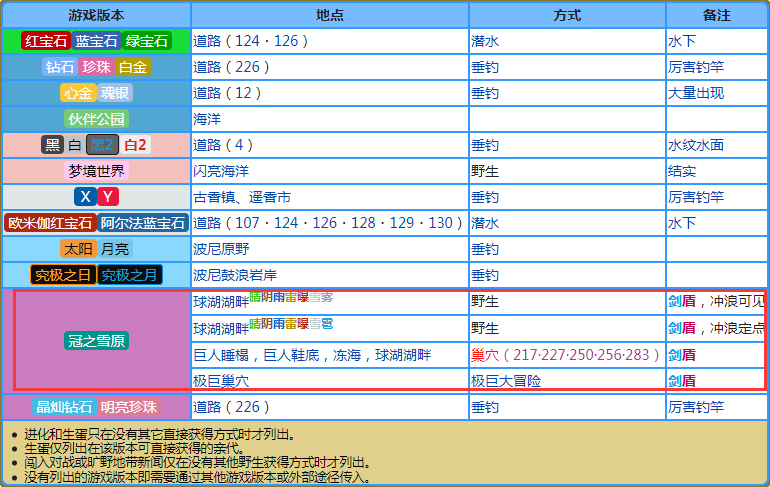The image size is (770, 487).
Task: Click 道路（4）location link
Action: coord(223,145)
